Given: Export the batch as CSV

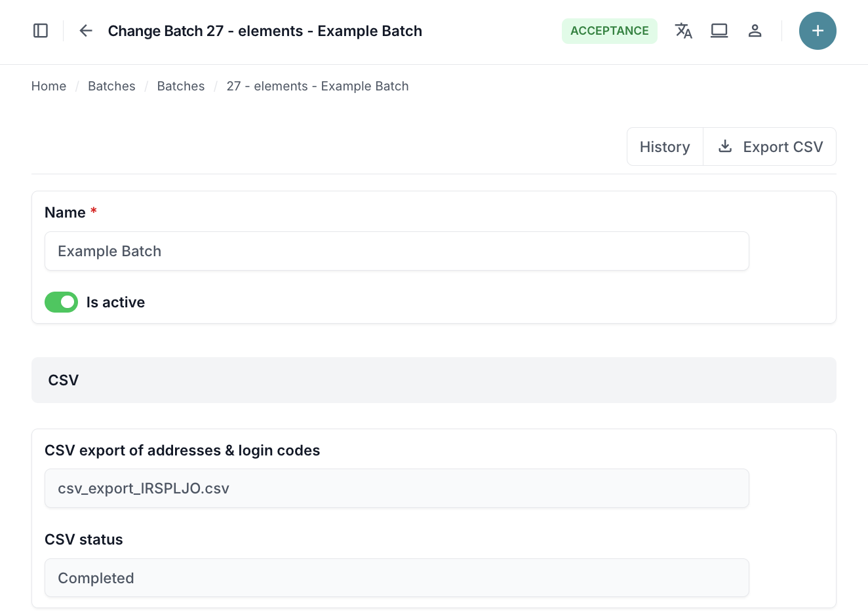Looking at the screenshot, I should coord(782,146).
